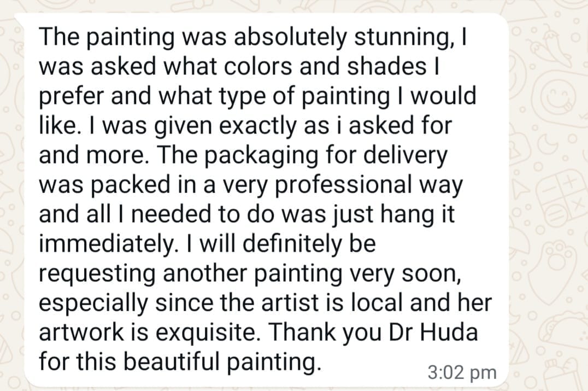
Task: Click the word 'packaging' in the message
Action: [261, 156]
